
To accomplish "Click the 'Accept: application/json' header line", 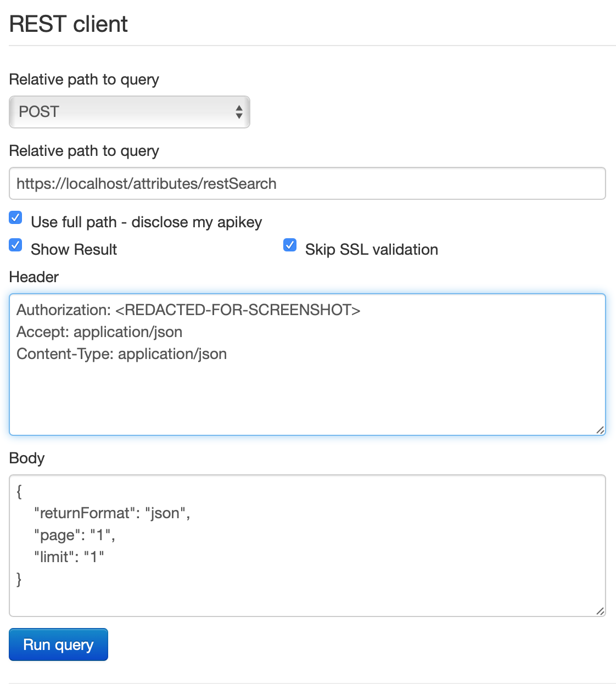I will (x=99, y=332).
